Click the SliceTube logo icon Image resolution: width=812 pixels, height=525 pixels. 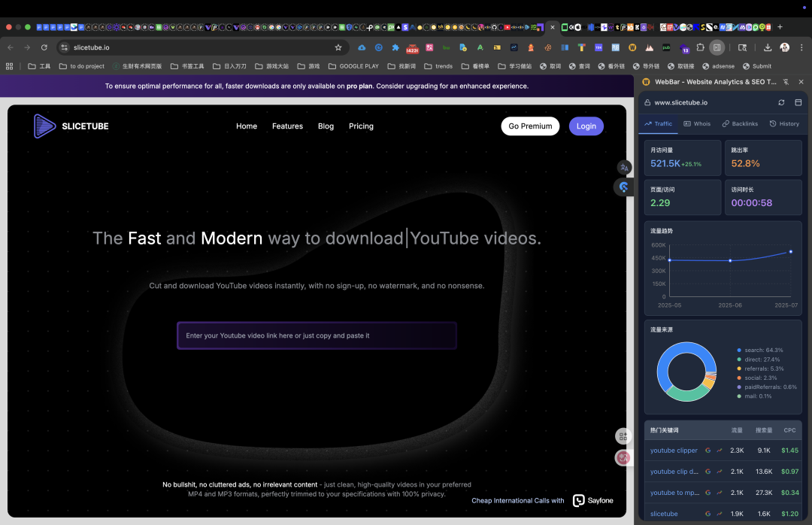pyautogui.click(x=44, y=126)
